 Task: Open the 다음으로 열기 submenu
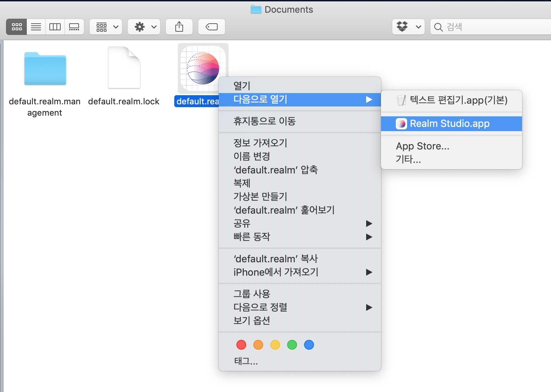coord(300,99)
